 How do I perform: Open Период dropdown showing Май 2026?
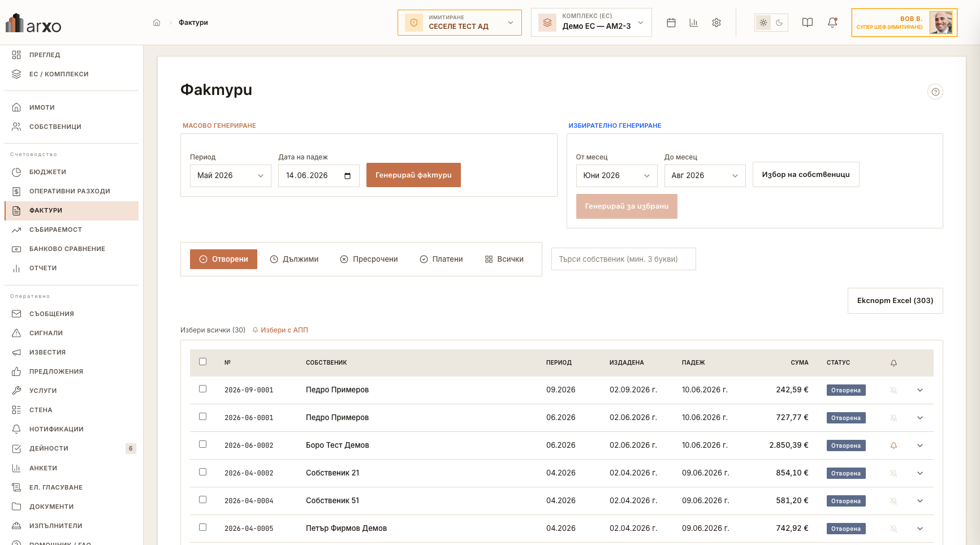(x=231, y=176)
